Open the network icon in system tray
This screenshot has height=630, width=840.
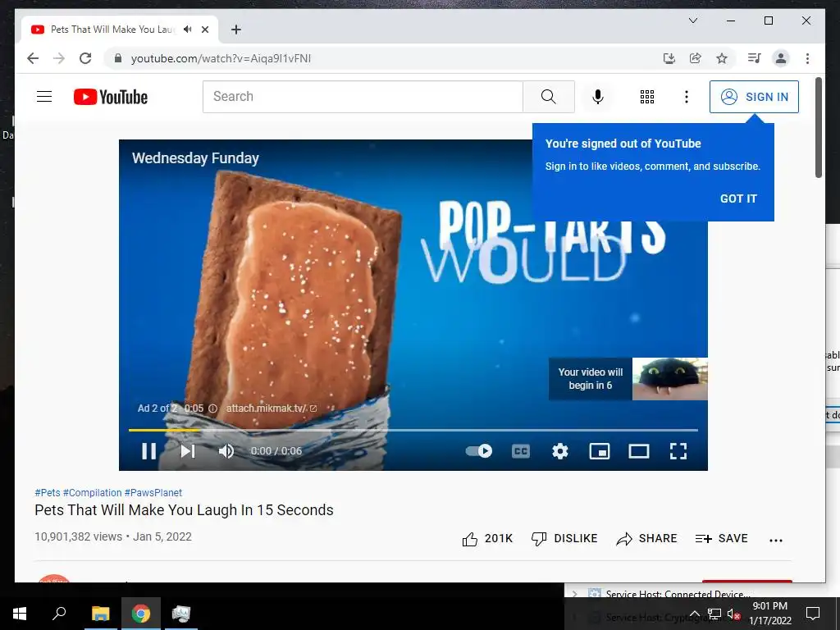pyautogui.click(x=714, y=614)
